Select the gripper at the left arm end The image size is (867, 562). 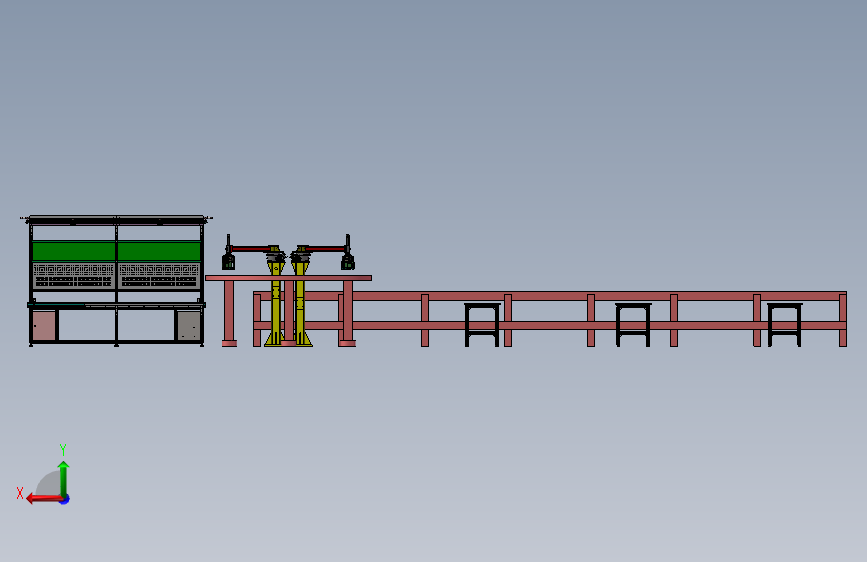point(228,261)
